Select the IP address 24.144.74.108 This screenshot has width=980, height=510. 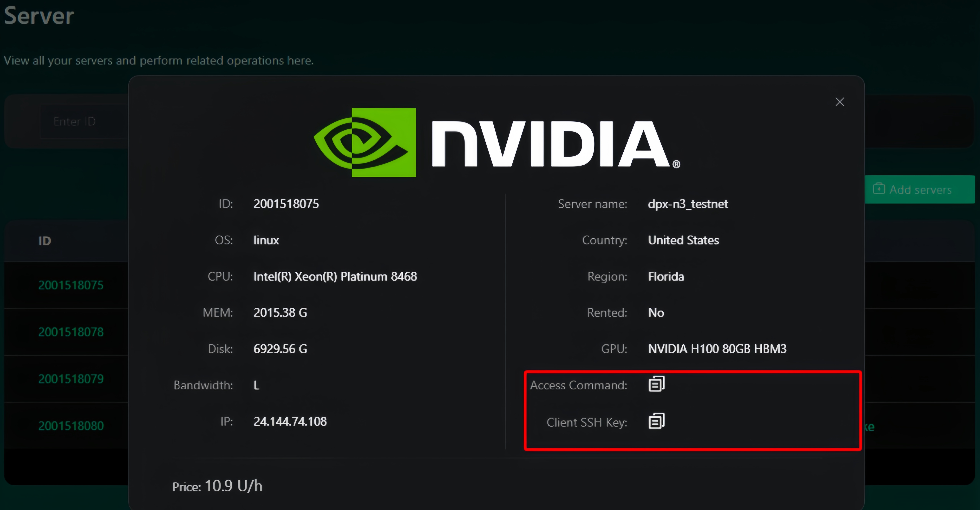click(290, 421)
